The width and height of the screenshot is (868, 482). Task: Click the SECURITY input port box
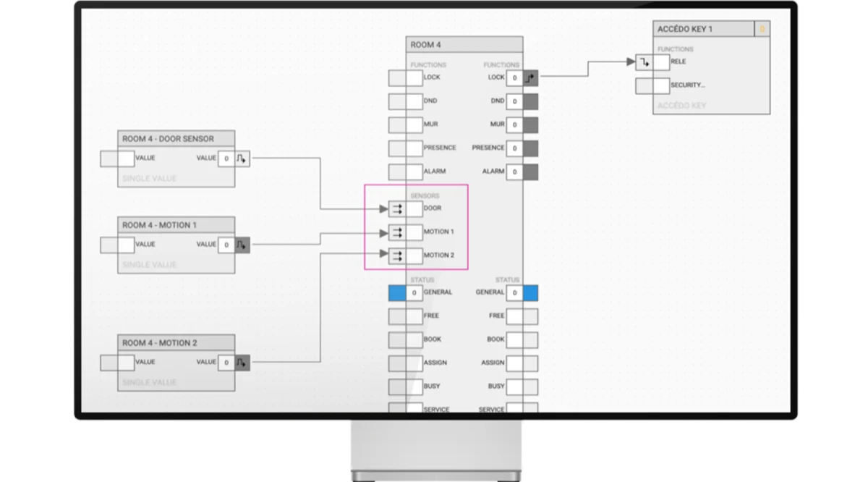pos(652,86)
